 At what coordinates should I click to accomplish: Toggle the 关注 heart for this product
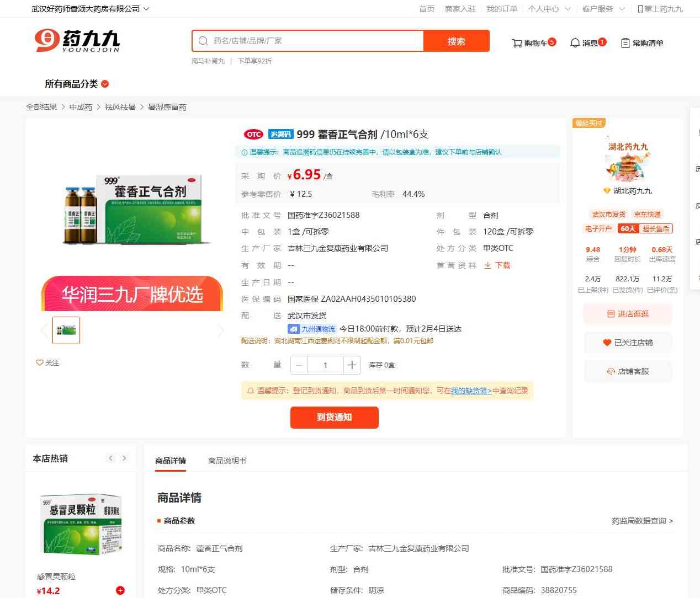pos(40,362)
